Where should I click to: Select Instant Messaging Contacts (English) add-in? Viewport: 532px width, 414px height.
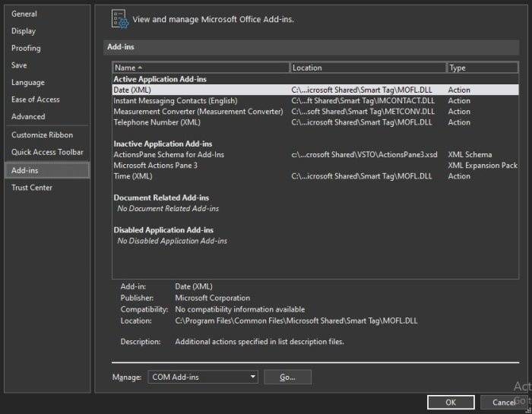(315, 101)
